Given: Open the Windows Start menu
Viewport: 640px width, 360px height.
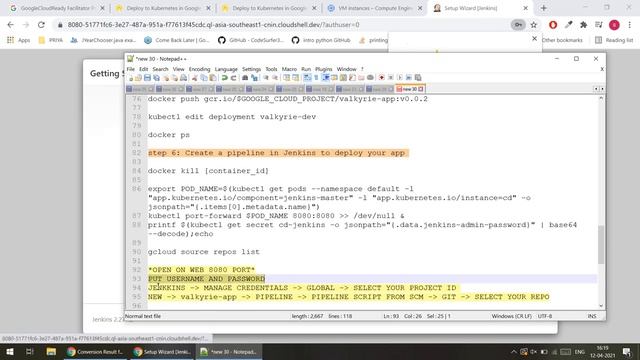Looking at the screenshot, I should click(9, 352).
